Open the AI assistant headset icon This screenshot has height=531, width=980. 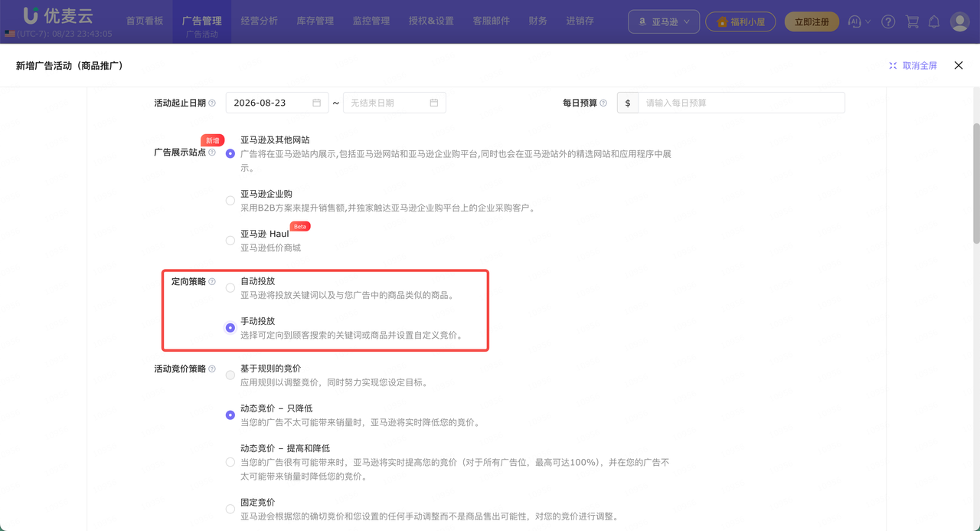pyautogui.click(x=855, y=21)
